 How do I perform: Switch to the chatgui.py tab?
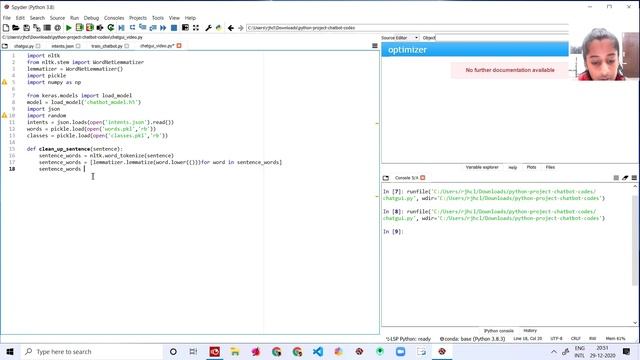tap(24, 46)
